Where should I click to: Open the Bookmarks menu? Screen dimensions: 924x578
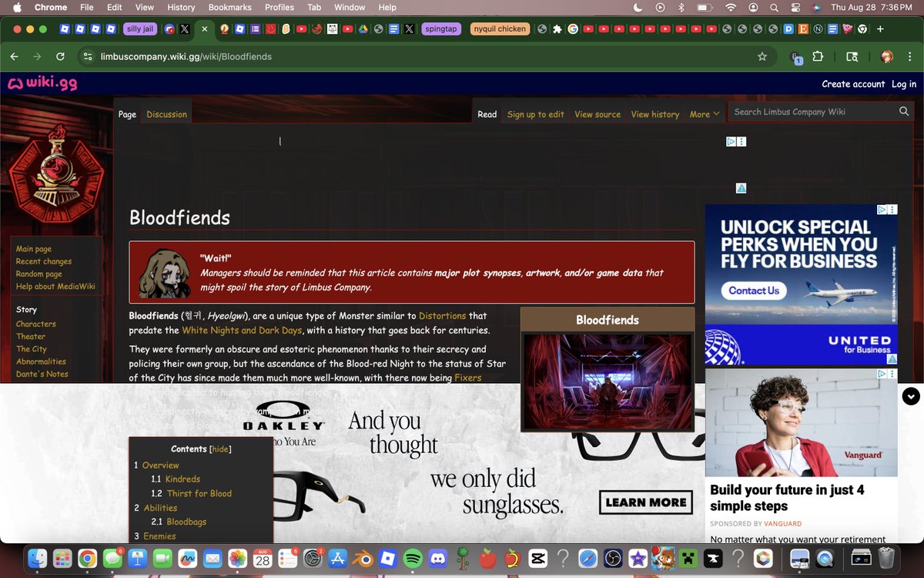tap(229, 7)
